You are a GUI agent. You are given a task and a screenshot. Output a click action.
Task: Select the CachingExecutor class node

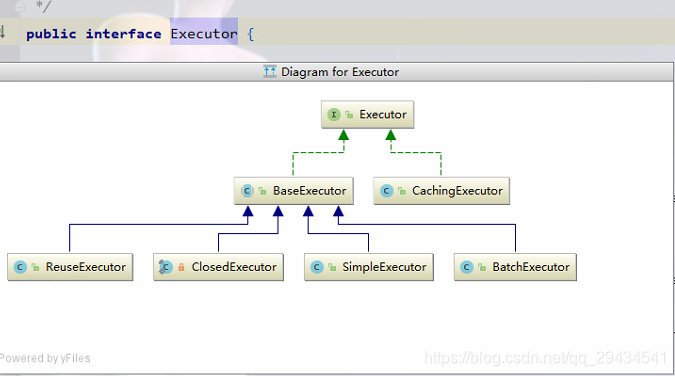(x=441, y=191)
